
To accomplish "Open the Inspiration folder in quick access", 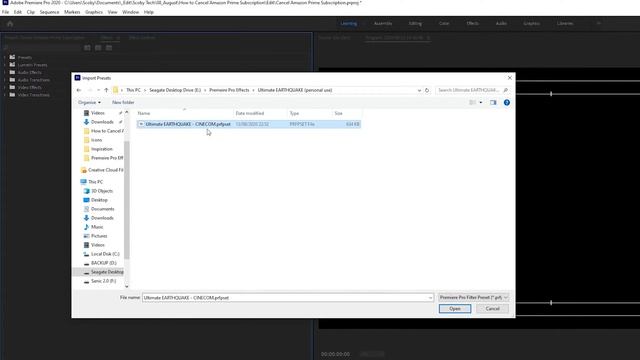I will coord(102,149).
